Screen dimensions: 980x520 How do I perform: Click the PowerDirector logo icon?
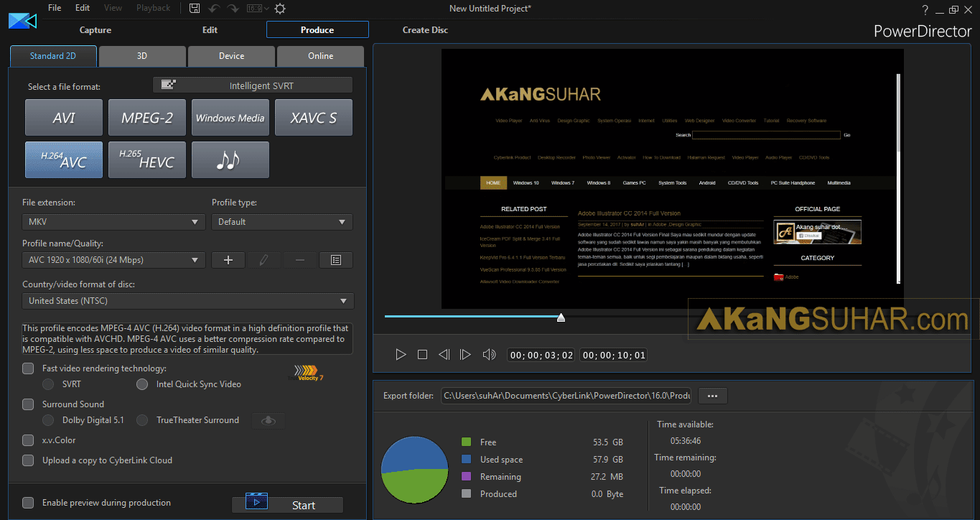coord(22,20)
